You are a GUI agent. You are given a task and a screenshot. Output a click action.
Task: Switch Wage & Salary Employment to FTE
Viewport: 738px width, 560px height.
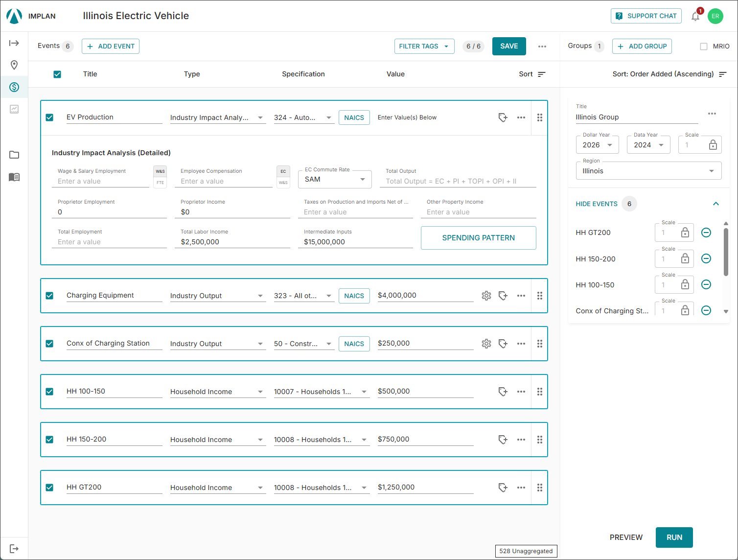click(x=160, y=183)
